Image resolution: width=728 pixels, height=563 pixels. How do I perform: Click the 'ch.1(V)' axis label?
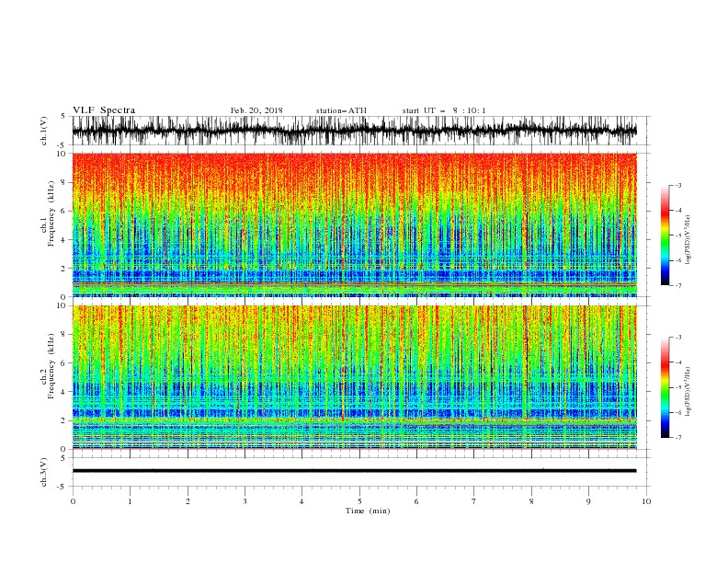44,131
